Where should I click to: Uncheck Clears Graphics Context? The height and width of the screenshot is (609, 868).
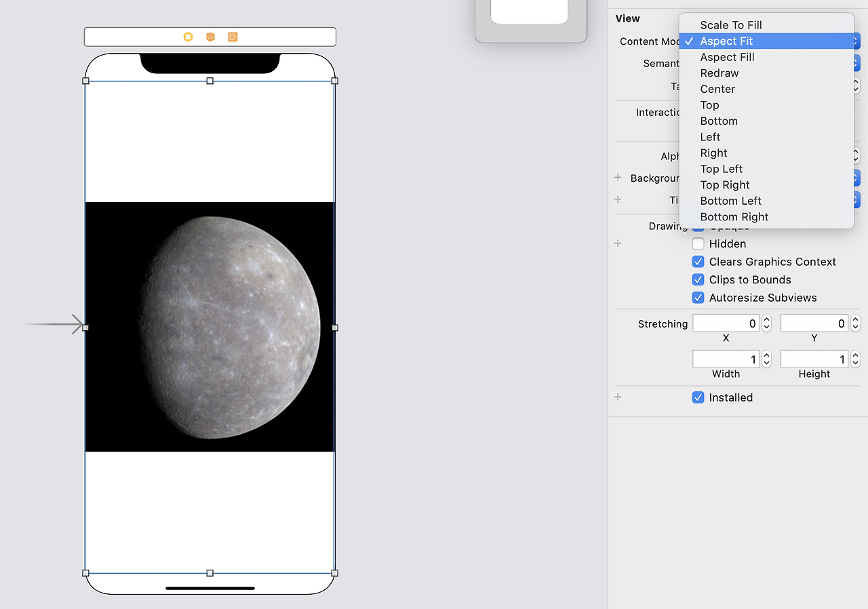click(698, 262)
